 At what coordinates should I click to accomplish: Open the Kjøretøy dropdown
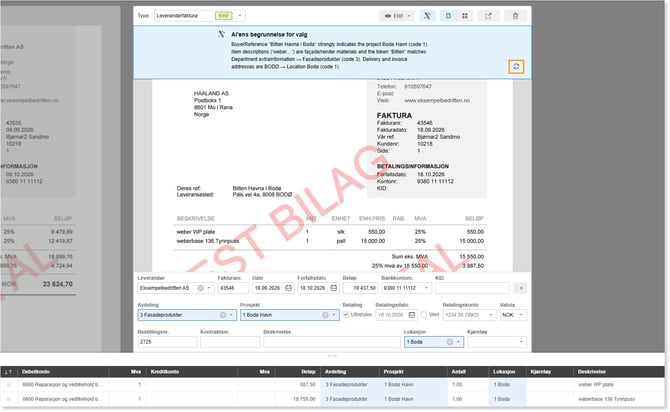pos(497,342)
